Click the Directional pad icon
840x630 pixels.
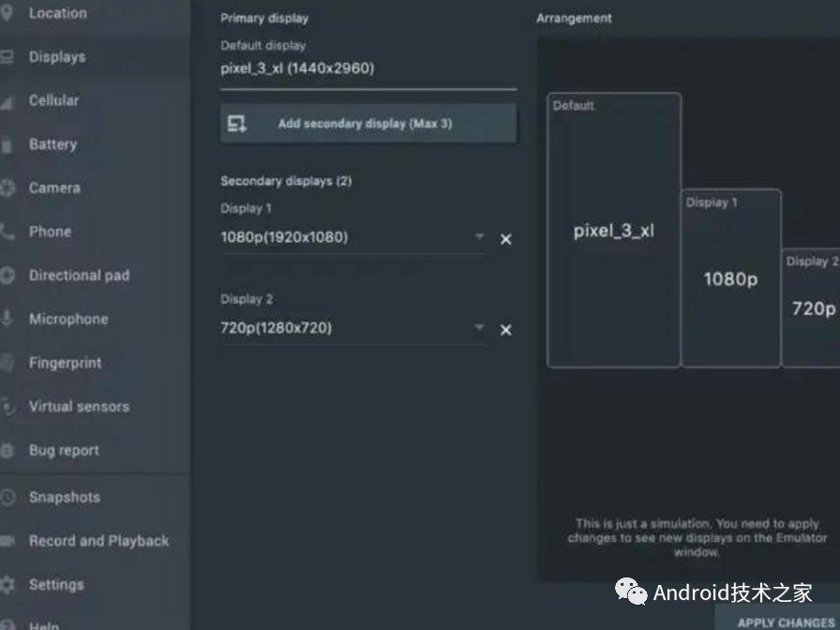(x=7, y=276)
